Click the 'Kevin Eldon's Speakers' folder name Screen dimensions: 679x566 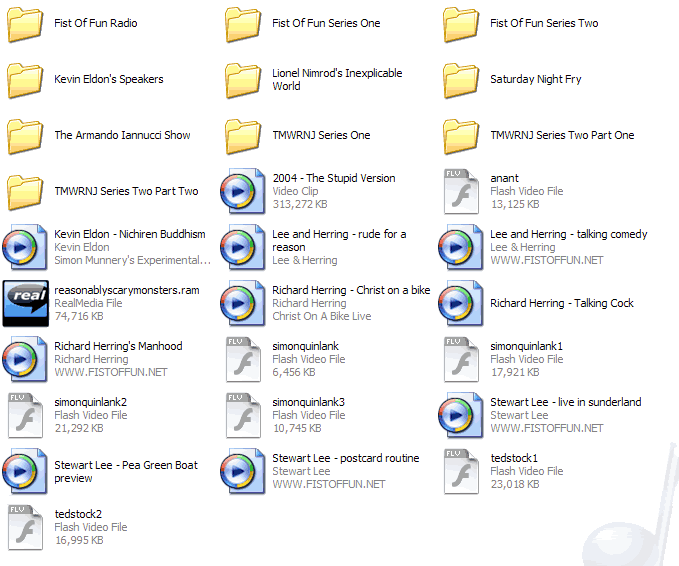(x=109, y=79)
